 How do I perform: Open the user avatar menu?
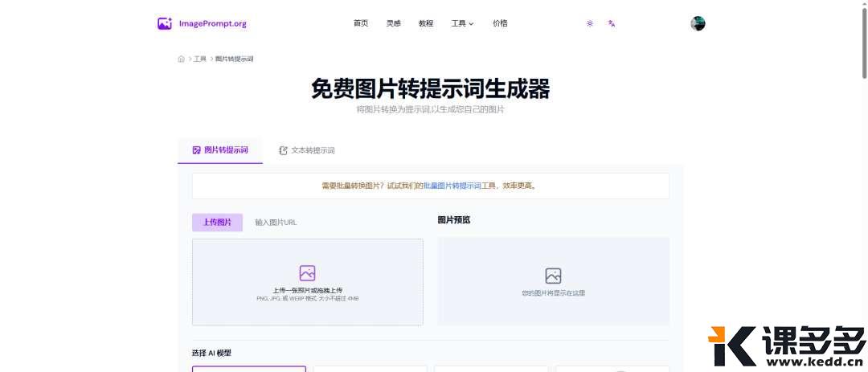[698, 23]
